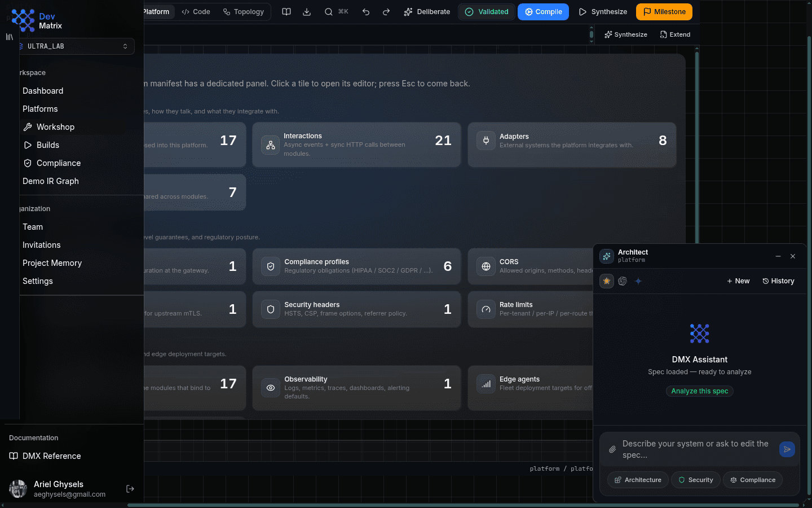Go to Dashboard in sidebar
The width and height of the screenshot is (812, 508).
tap(43, 91)
